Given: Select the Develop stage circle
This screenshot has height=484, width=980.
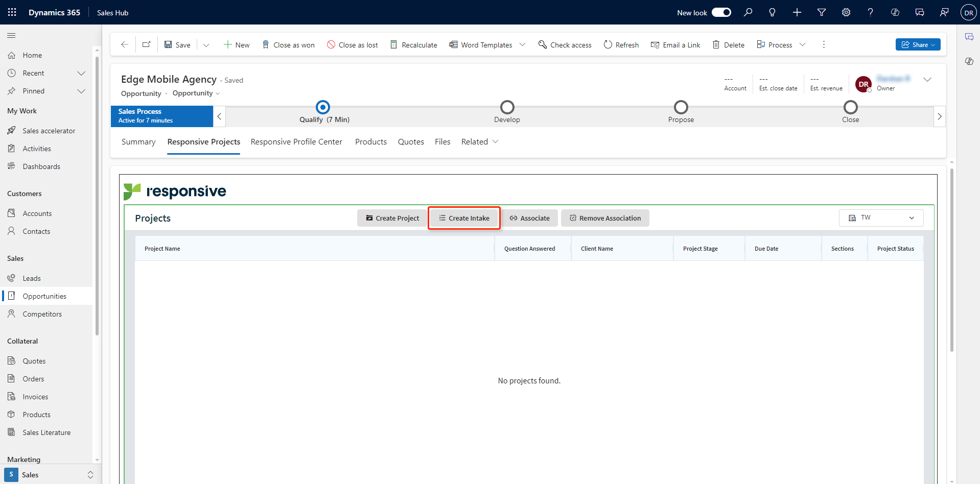Looking at the screenshot, I should (507, 107).
